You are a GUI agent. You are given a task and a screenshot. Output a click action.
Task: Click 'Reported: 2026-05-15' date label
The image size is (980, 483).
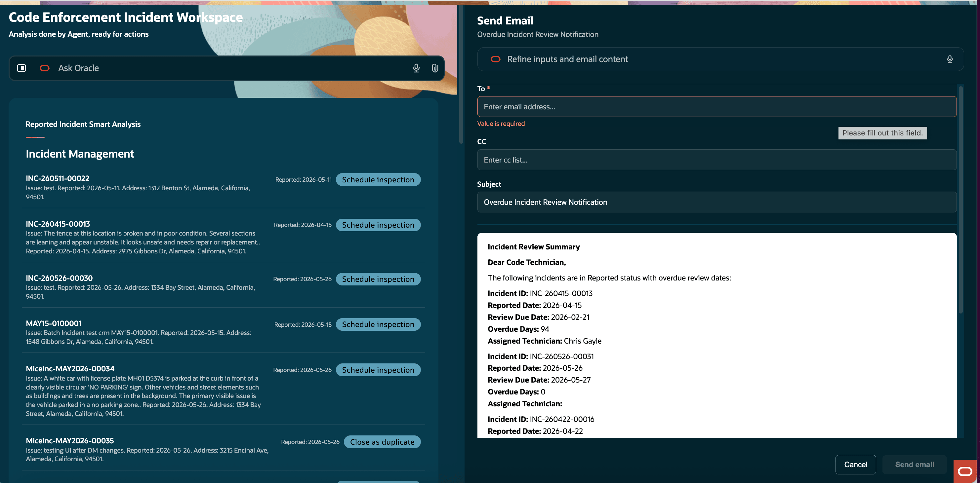point(303,324)
